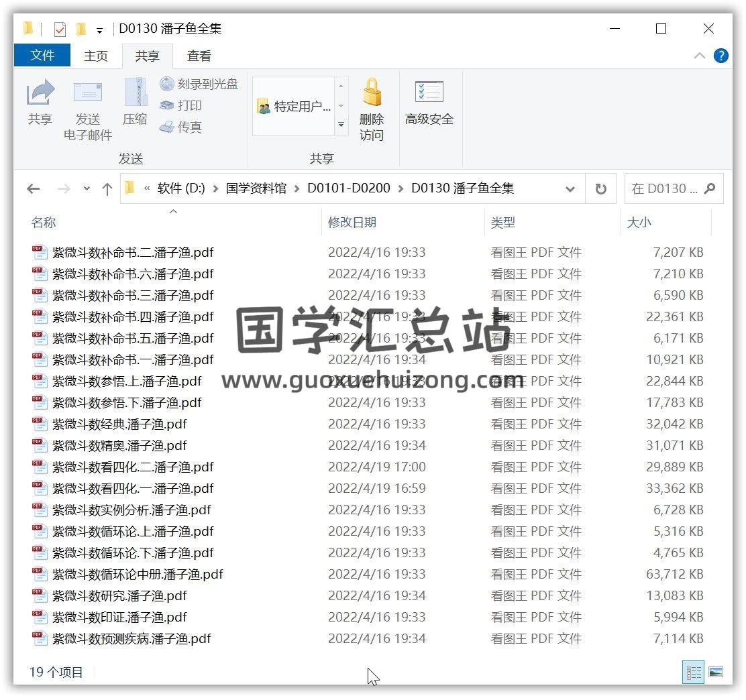Click the search box for D0130
The width and height of the screenshot is (746, 700).
point(664,189)
